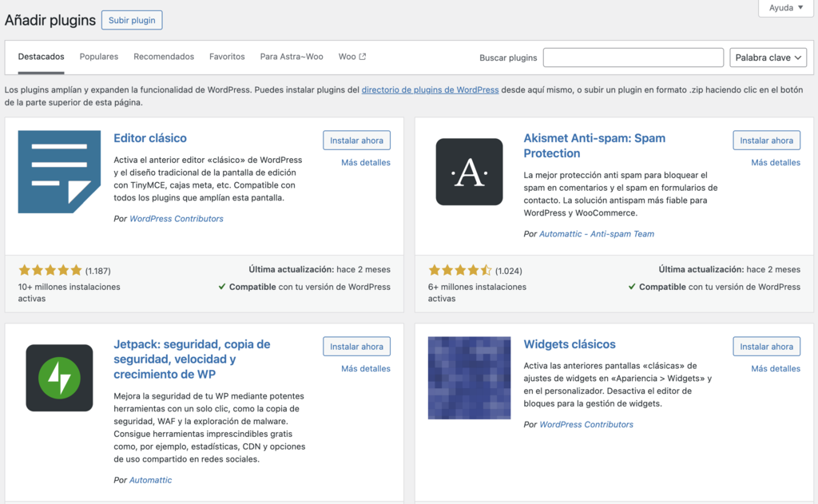
Task: Click the Widgets clásicos blue thumbnail
Action: 469,378
